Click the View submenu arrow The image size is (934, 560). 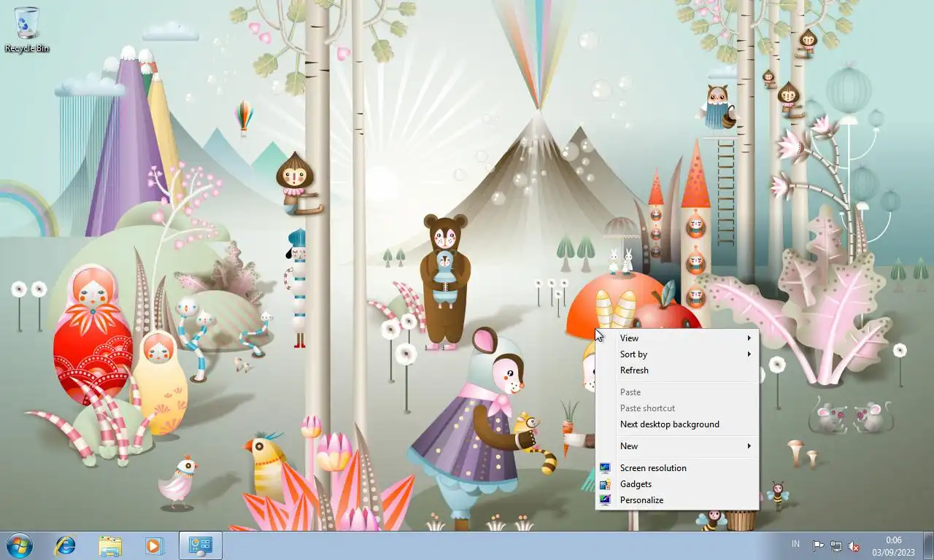tap(749, 338)
